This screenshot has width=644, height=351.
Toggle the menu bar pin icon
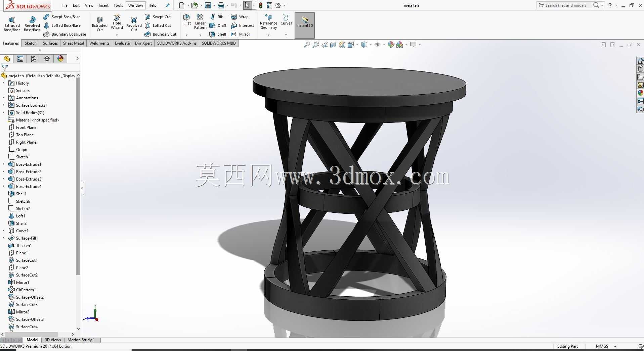pos(167,5)
